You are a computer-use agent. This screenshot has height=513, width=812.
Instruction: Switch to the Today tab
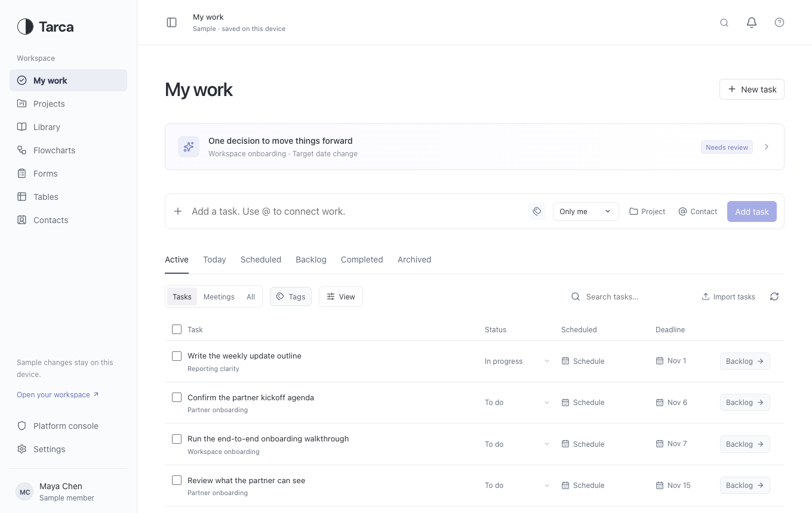(214, 259)
